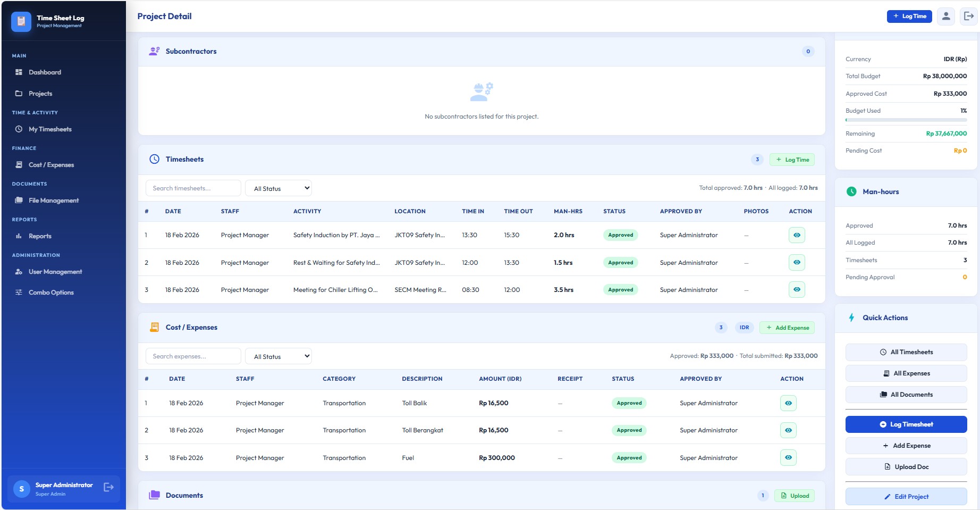Click the logout icon in top bar
Image resolution: width=980 pixels, height=510 pixels.
pos(969,16)
